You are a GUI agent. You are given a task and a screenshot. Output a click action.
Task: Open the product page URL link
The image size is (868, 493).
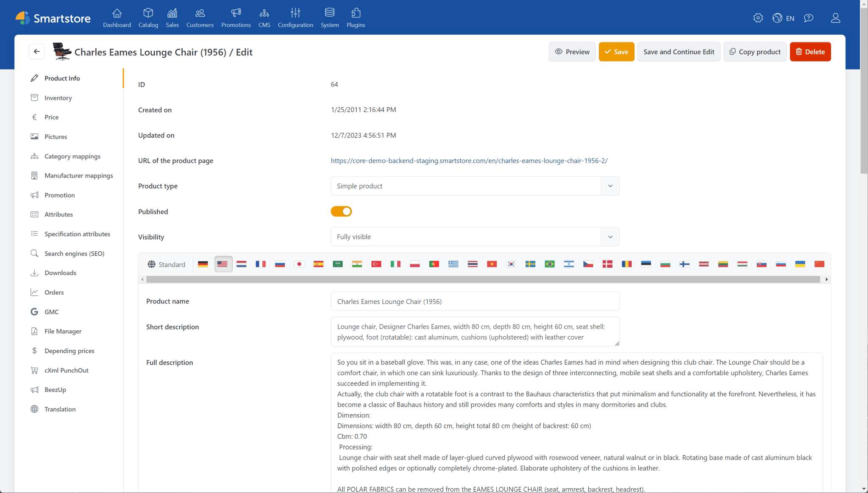coord(469,161)
